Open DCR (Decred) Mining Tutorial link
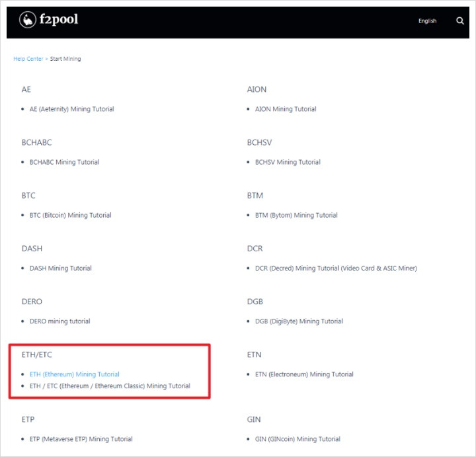The image size is (476, 457). tap(336, 268)
